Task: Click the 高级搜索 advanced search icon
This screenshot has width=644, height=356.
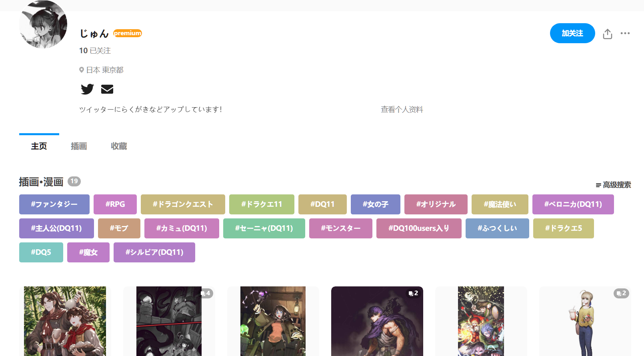Action: pos(598,185)
